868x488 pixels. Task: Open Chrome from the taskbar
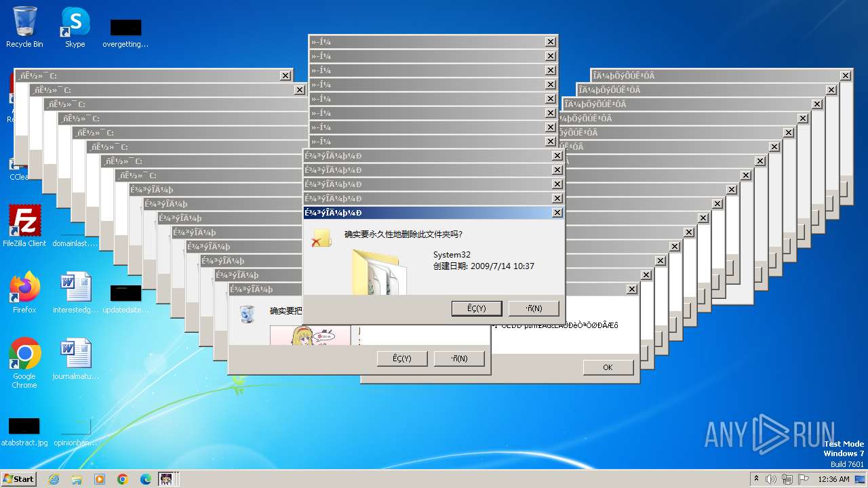pos(123,479)
